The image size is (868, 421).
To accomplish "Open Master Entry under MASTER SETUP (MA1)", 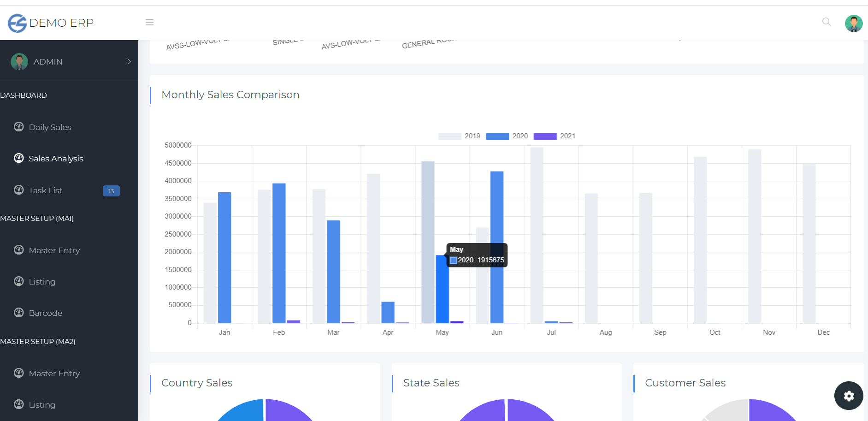I will (54, 250).
